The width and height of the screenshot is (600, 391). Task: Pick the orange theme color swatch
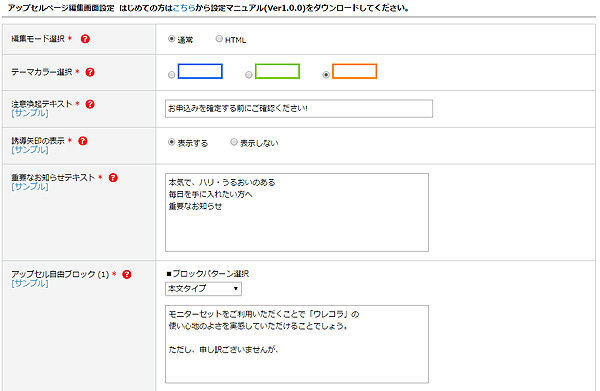click(354, 71)
